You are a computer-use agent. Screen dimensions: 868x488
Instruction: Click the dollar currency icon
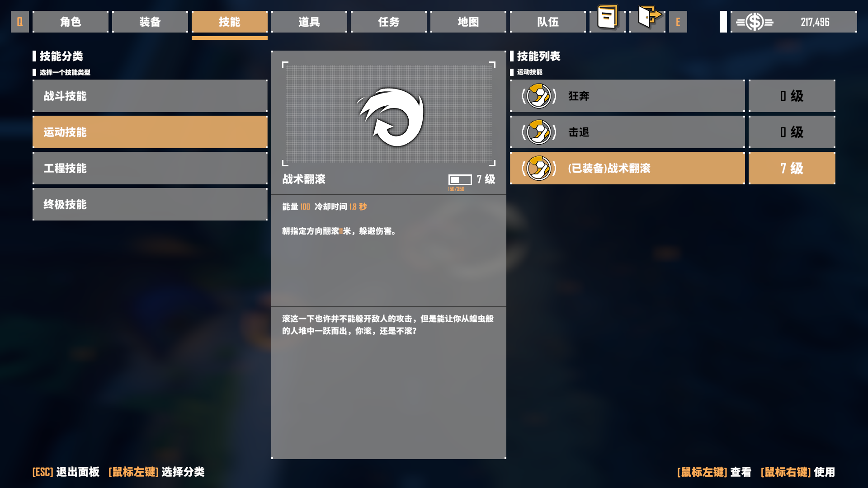[x=755, y=22]
